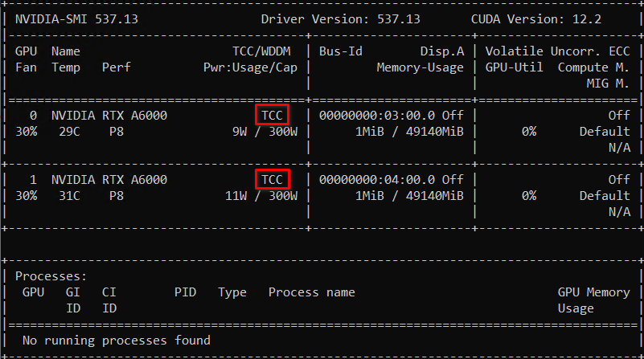Click the Bus-Id column header
The height and width of the screenshot is (359, 644).
[x=341, y=51]
